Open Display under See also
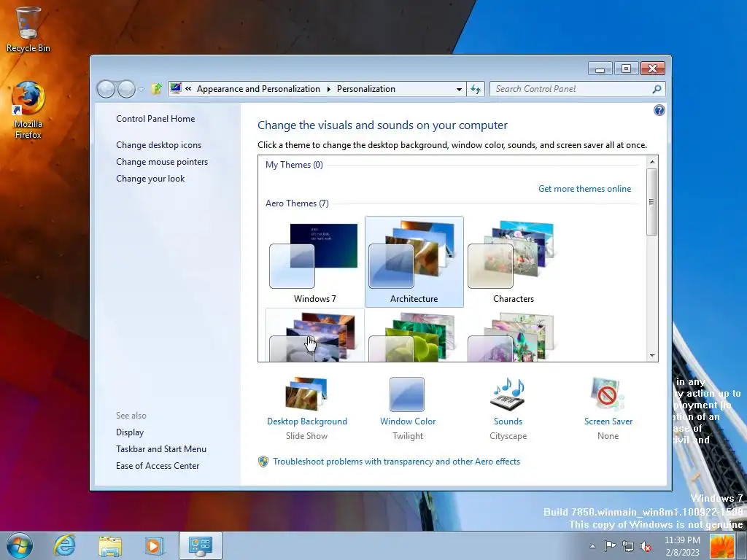The image size is (747, 560). click(130, 432)
